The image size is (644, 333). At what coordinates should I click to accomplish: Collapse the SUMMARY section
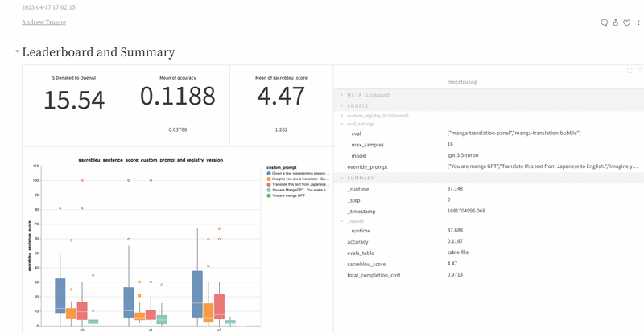pyautogui.click(x=341, y=178)
